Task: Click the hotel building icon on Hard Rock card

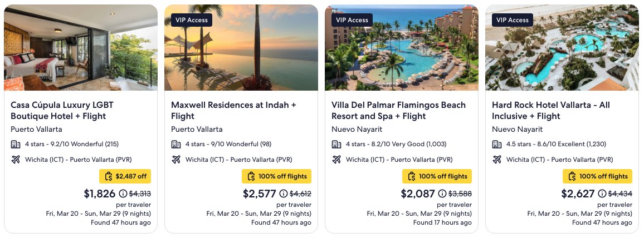Action: click(497, 144)
